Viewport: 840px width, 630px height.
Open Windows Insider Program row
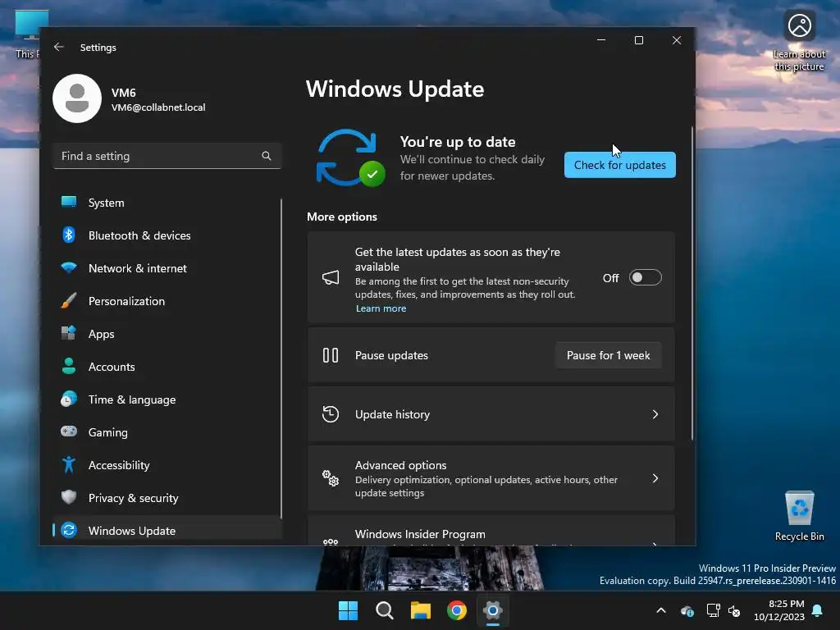tap(491, 531)
